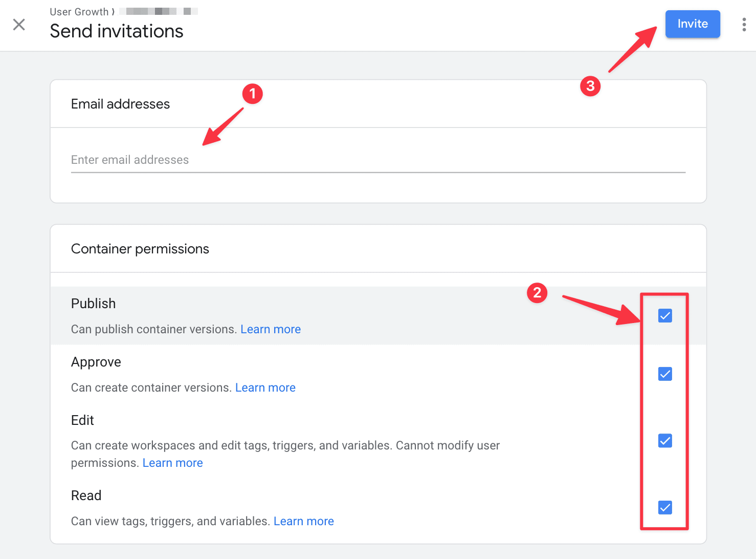Click Learn more under Approve
Viewport: 756px width, 559px height.
click(x=265, y=388)
